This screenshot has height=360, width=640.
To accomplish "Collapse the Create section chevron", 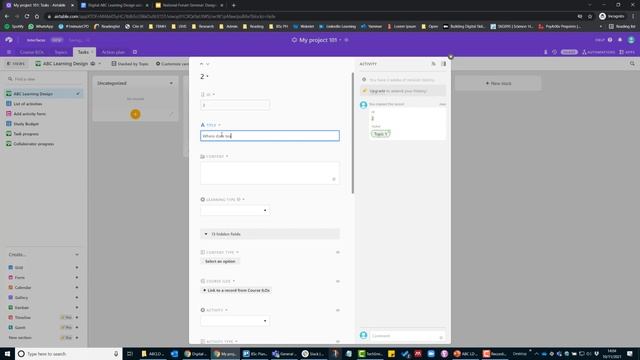I will [77, 254].
